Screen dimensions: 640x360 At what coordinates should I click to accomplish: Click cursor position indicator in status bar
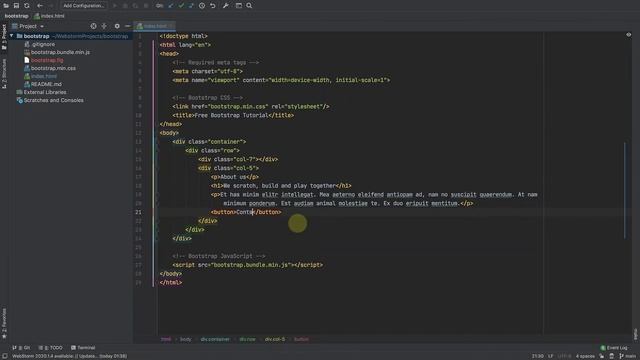click(538, 356)
